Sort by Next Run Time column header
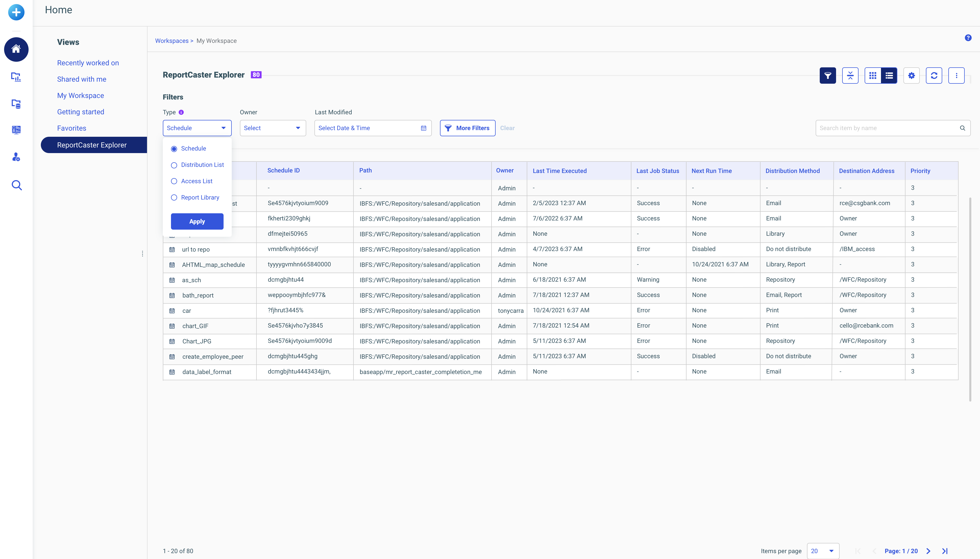 pyautogui.click(x=712, y=171)
